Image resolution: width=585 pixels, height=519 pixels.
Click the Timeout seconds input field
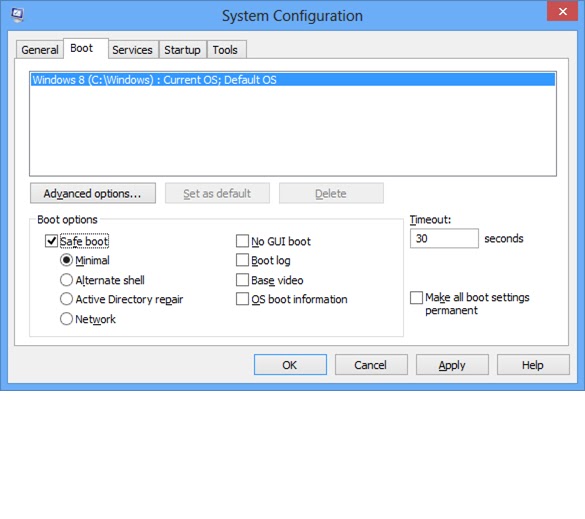click(x=444, y=238)
